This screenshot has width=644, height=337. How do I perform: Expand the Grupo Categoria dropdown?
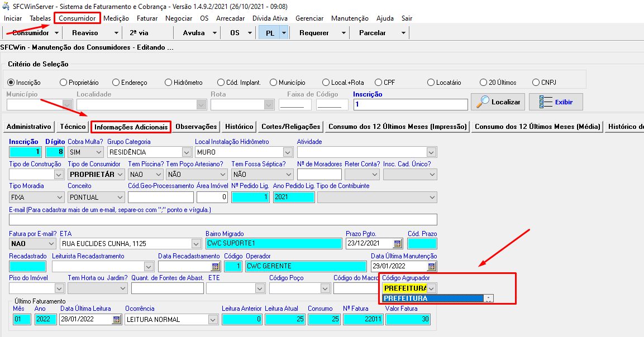(187, 152)
